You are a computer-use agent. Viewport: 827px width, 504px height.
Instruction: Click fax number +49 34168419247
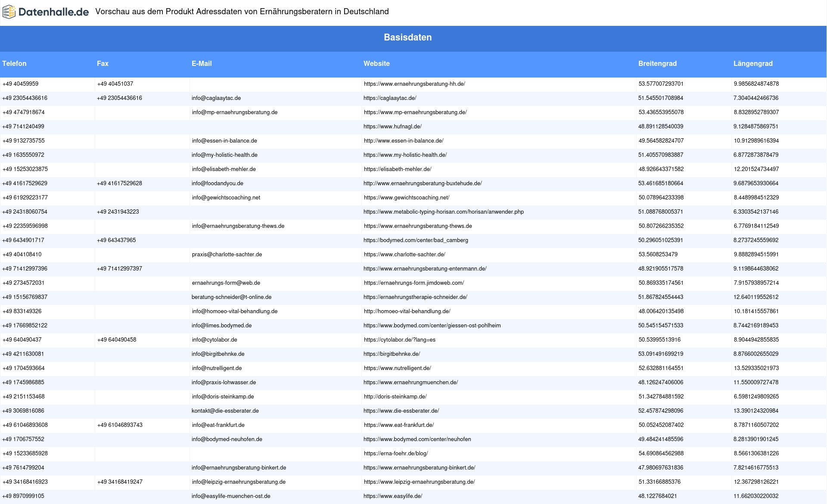[120, 482]
